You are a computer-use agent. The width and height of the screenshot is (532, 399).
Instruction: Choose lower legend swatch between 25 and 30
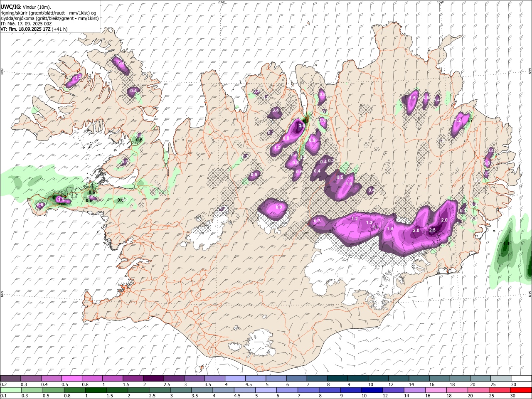(500, 390)
